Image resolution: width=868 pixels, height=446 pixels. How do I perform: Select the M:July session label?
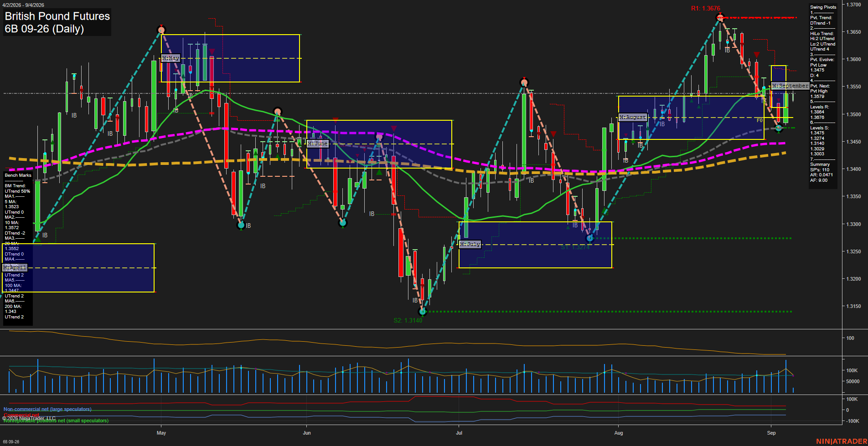click(470, 244)
